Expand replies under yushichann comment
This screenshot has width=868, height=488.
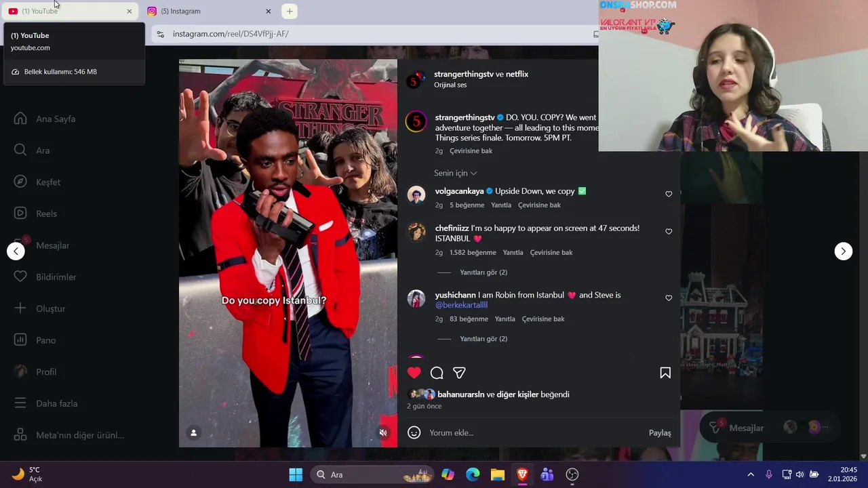click(484, 339)
